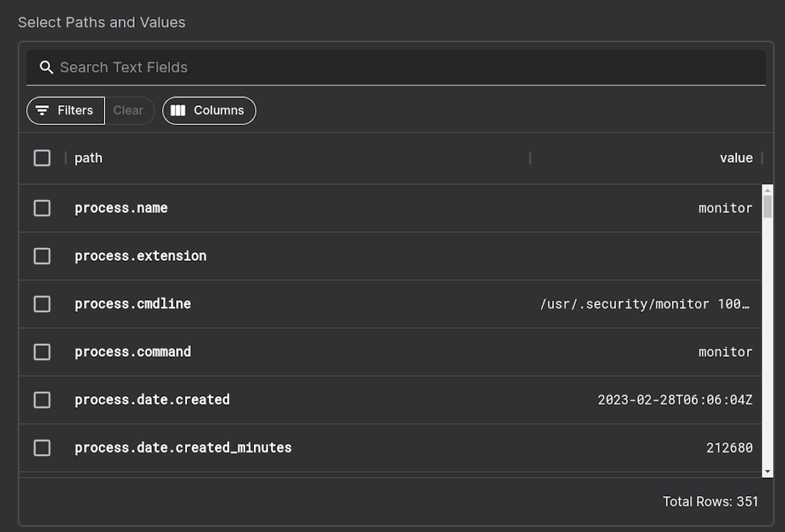Click inside the Search Text Fields box
785x532 pixels.
click(x=262, y=67)
